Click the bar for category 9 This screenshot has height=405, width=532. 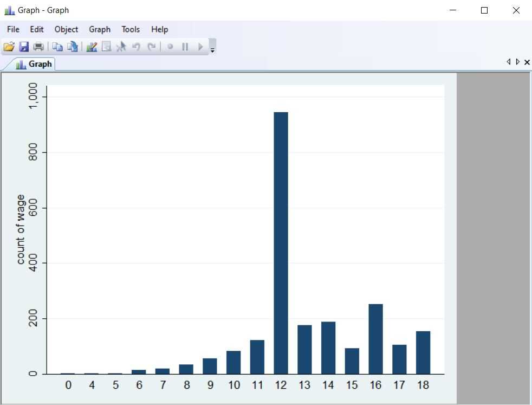pos(210,367)
